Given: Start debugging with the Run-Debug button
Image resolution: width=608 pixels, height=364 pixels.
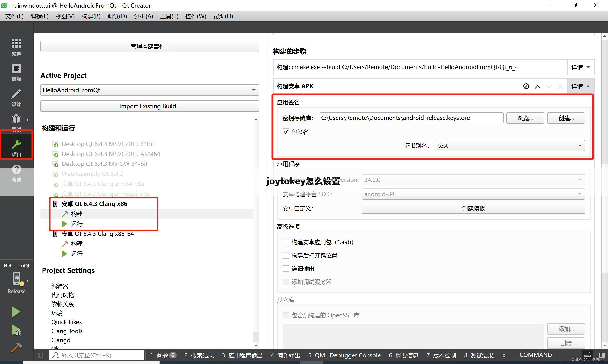Looking at the screenshot, I should point(16,330).
